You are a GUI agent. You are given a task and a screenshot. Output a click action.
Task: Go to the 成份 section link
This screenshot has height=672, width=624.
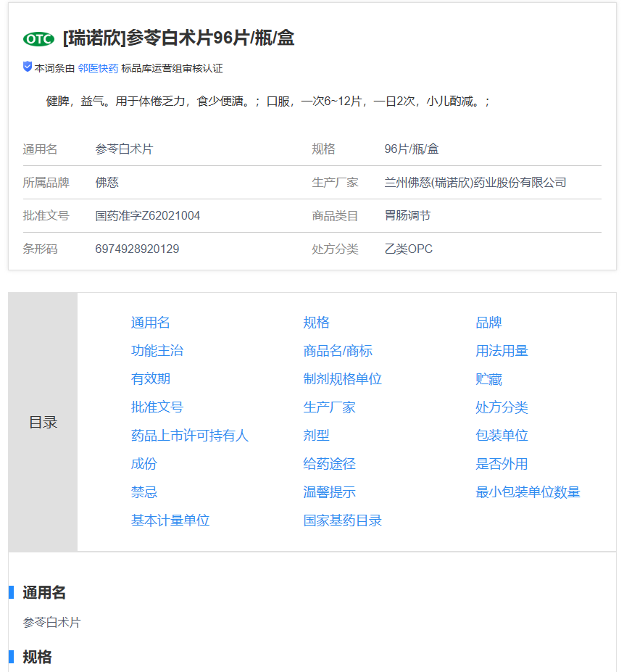(144, 464)
